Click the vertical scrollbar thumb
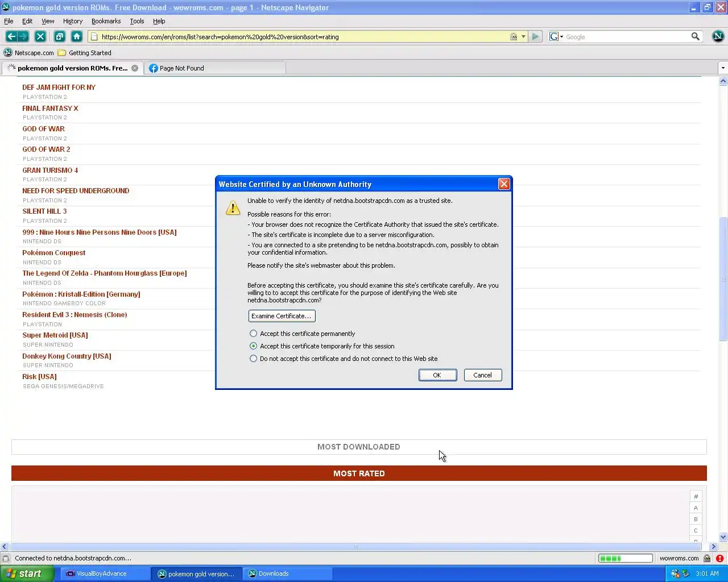Image resolution: width=728 pixels, height=582 pixels. [723, 278]
